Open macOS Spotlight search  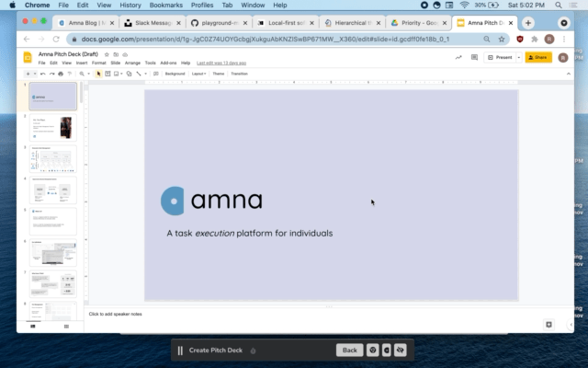click(559, 5)
